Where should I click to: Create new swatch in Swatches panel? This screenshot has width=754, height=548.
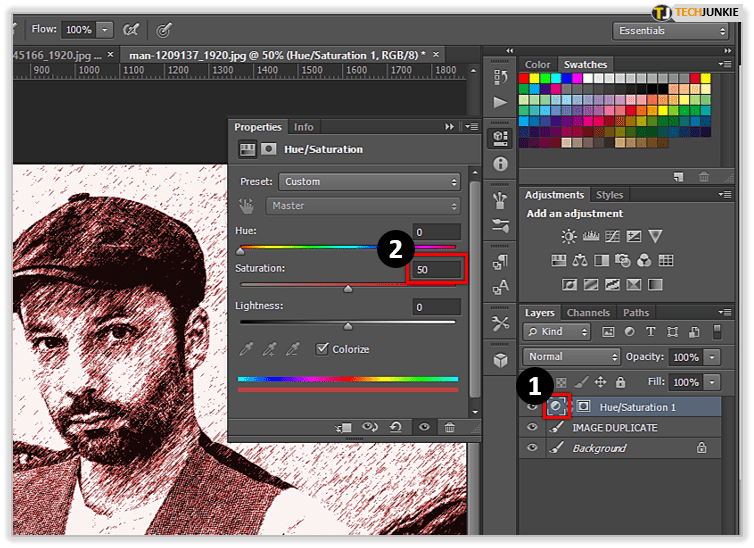678,176
